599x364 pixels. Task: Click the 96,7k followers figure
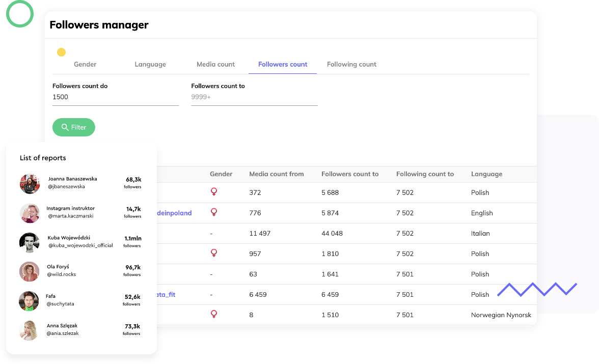coord(133,267)
